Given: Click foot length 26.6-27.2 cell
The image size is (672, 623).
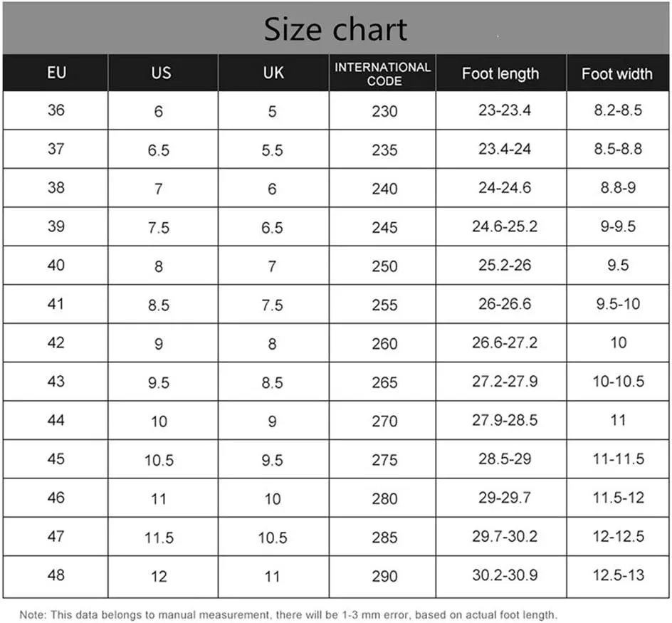Looking at the screenshot, I should click(501, 342).
